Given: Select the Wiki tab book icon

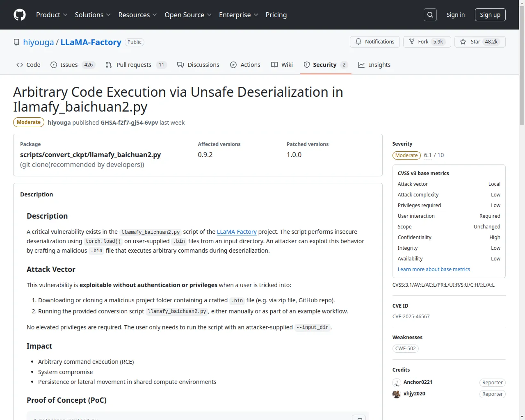Looking at the screenshot, I should pos(274,65).
